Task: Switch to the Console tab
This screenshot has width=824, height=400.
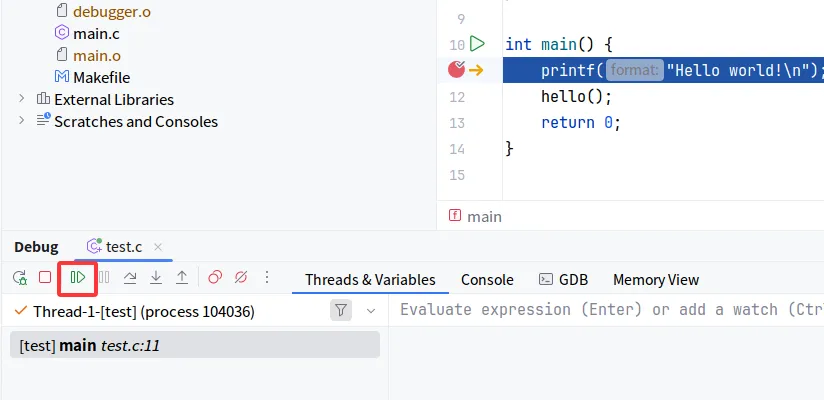Action: [x=487, y=280]
